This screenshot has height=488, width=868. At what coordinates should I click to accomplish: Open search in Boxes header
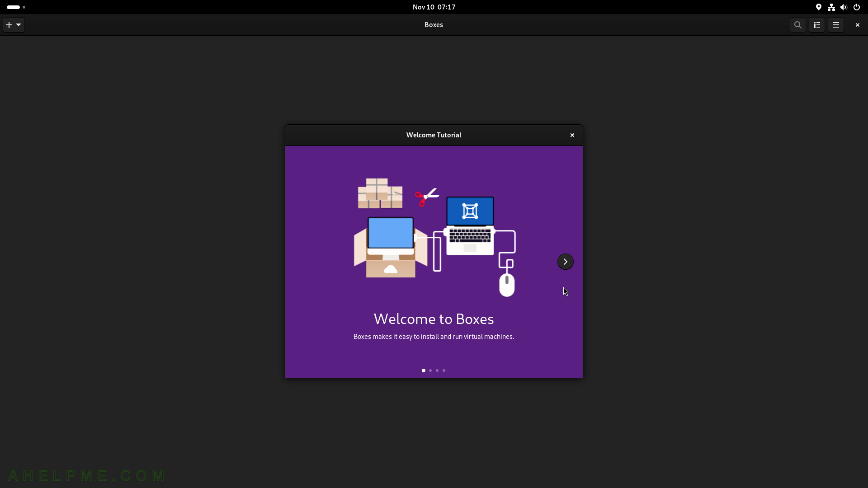798,25
